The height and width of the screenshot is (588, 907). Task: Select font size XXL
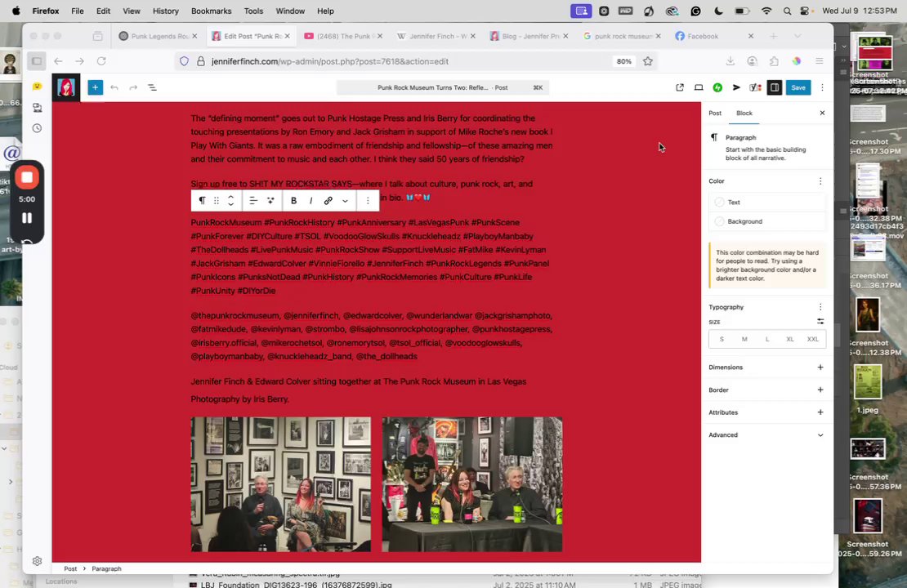(x=813, y=340)
